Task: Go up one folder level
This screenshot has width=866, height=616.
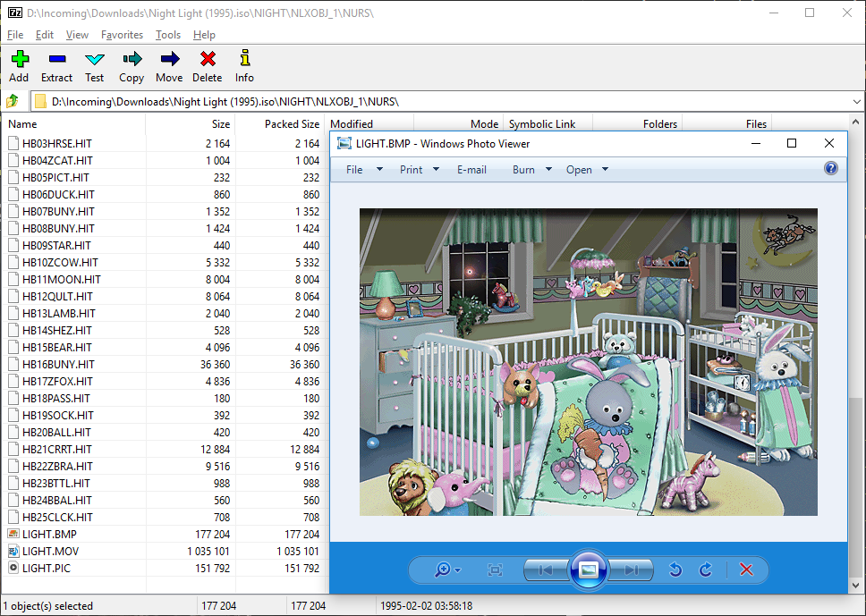Action: coord(13,101)
